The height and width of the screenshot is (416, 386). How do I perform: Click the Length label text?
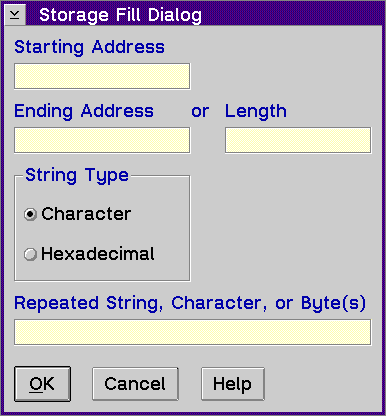256,111
